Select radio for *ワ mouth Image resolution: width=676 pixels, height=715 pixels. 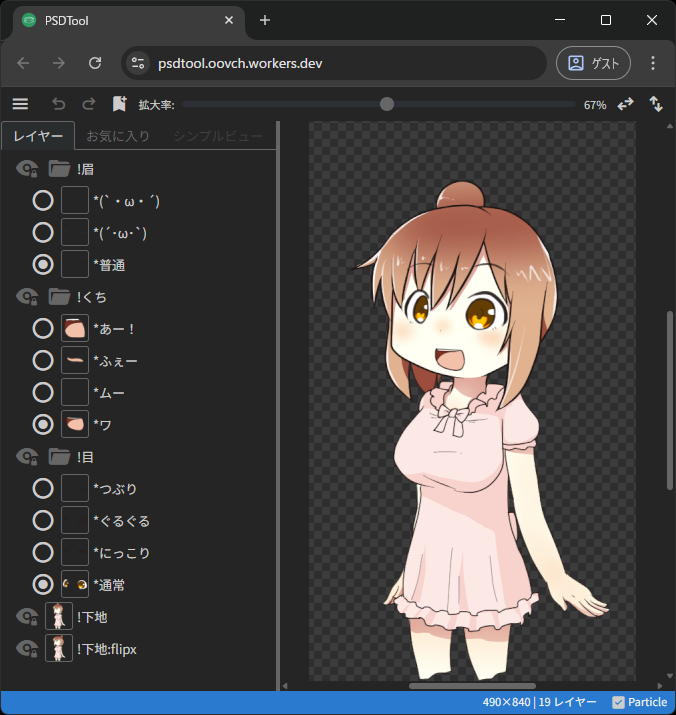(43, 425)
